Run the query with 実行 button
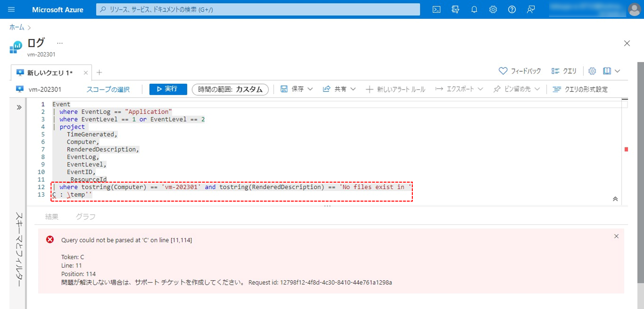This screenshot has height=309, width=644. pyautogui.click(x=168, y=89)
